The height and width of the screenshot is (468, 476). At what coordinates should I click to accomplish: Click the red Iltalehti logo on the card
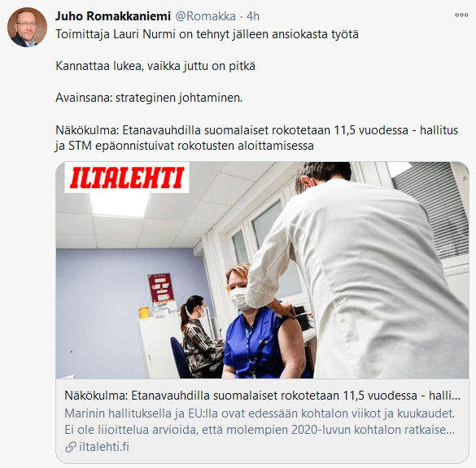click(127, 177)
